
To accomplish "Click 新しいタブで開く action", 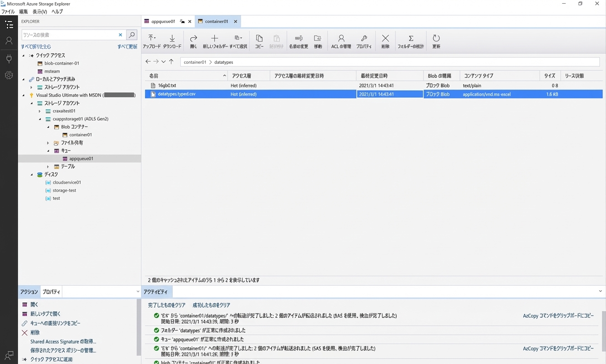I will (45, 314).
